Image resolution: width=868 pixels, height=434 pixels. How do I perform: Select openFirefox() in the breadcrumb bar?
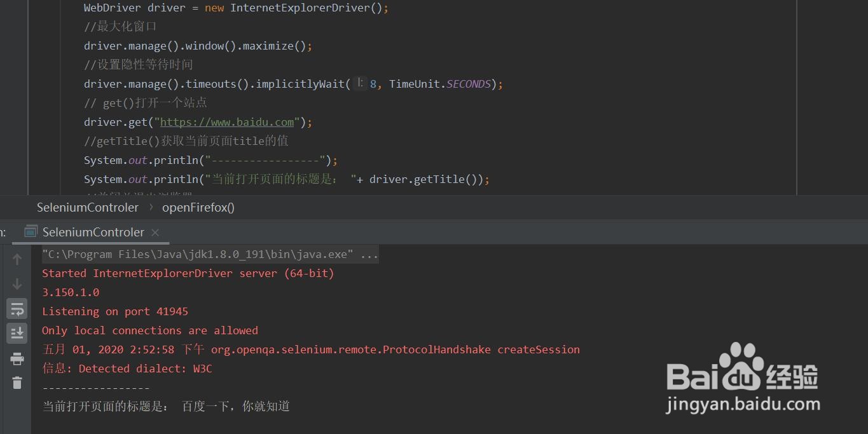(198, 207)
